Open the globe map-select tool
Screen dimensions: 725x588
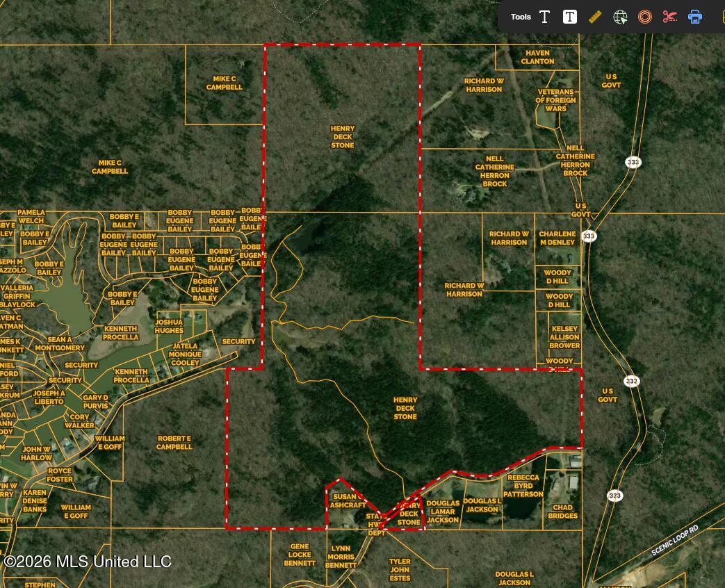pos(620,17)
